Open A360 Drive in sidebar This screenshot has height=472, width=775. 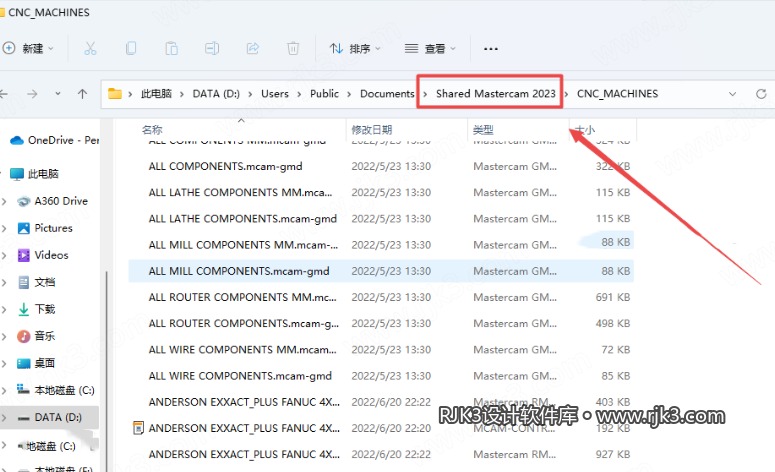(x=52, y=201)
